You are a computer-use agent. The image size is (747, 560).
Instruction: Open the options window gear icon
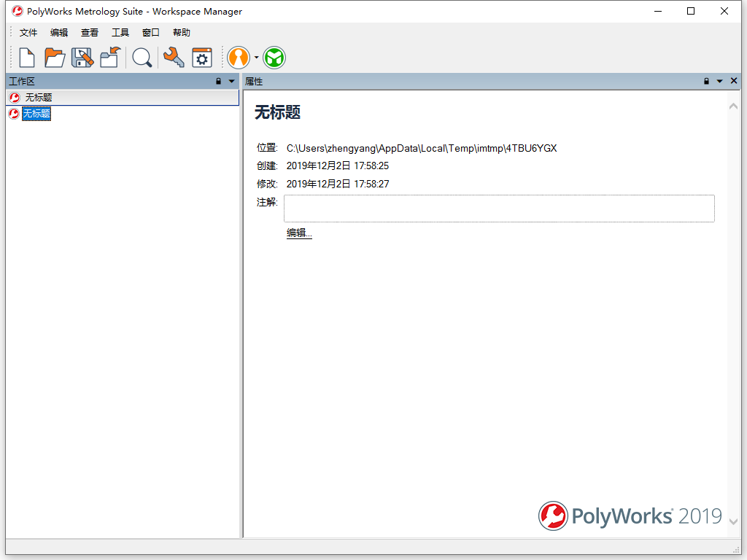[x=202, y=58]
